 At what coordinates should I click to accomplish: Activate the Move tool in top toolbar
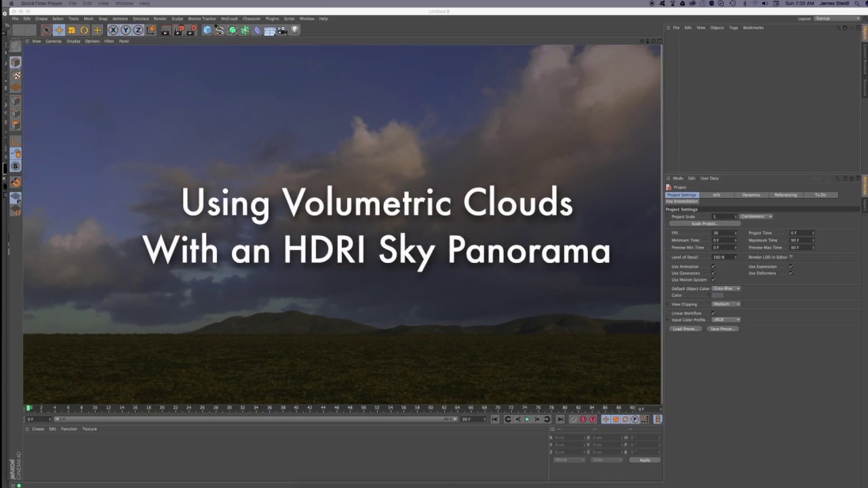[59, 30]
